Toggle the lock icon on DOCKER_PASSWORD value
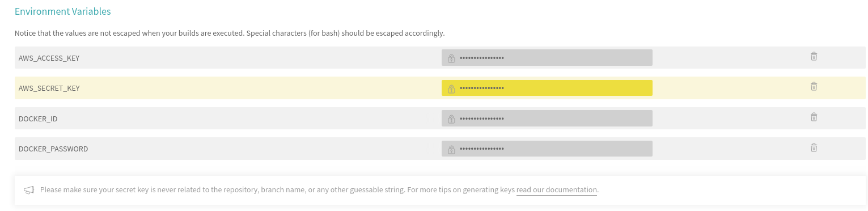 pos(451,149)
